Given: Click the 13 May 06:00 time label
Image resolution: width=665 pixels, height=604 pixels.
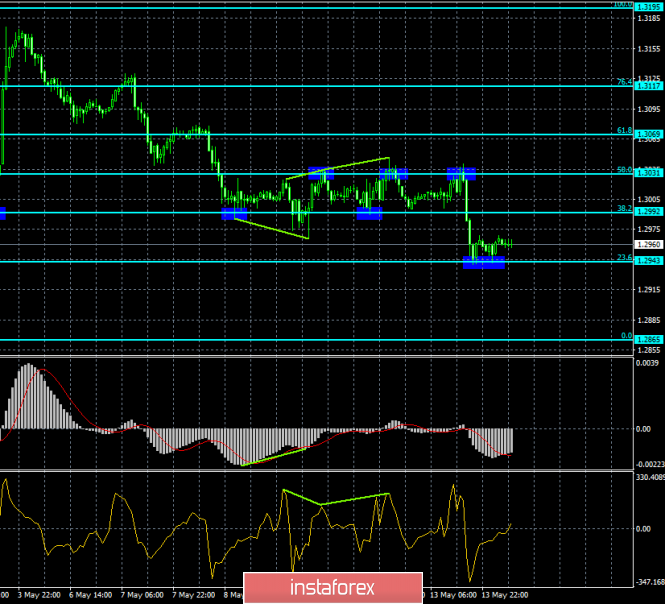Looking at the screenshot, I should coord(452,595).
